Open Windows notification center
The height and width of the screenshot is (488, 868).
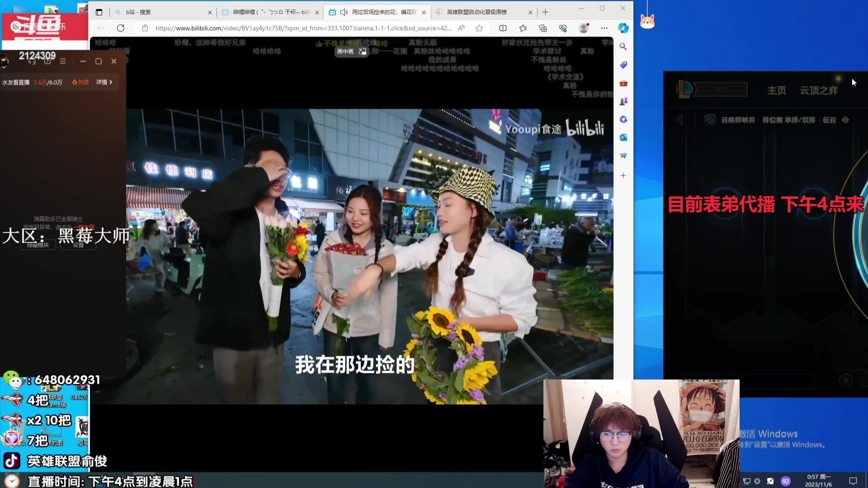(853, 481)
